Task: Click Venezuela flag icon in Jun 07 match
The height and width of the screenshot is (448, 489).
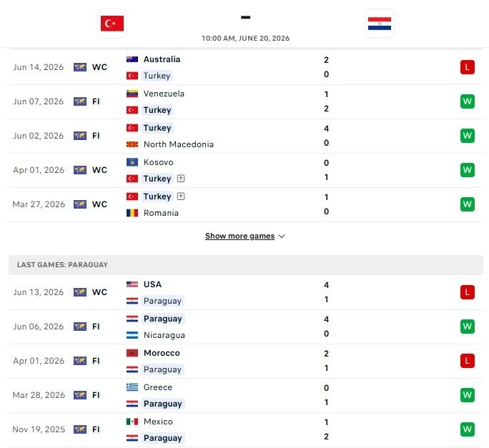Action: [x=132, y=94]
